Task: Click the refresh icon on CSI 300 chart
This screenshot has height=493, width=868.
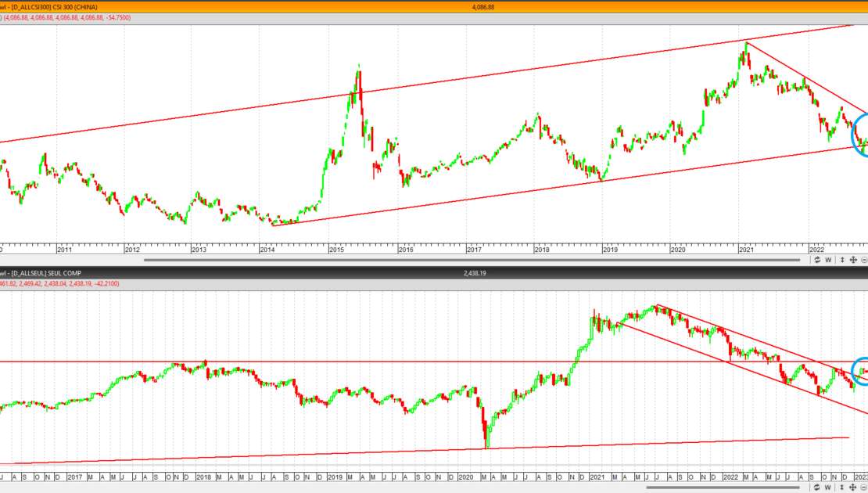Action: [x=817, y=260]
